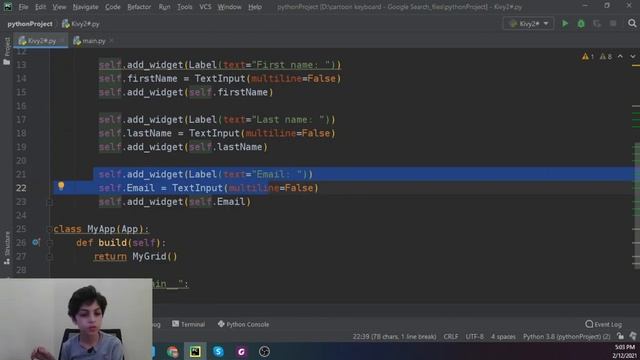
Task: Open OBS Studio from the taskbar
Action: tap(264, 351)
